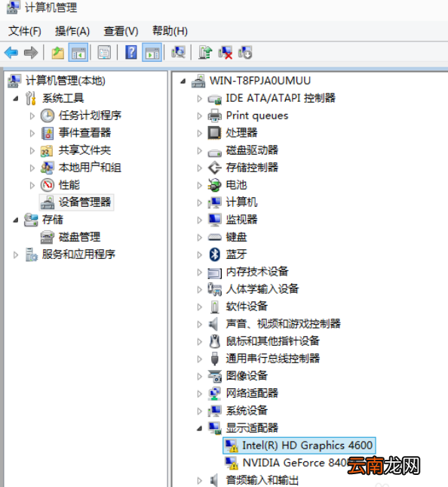
Task: Open the 帮助(H) menu
Action: [x=170, y=31]
